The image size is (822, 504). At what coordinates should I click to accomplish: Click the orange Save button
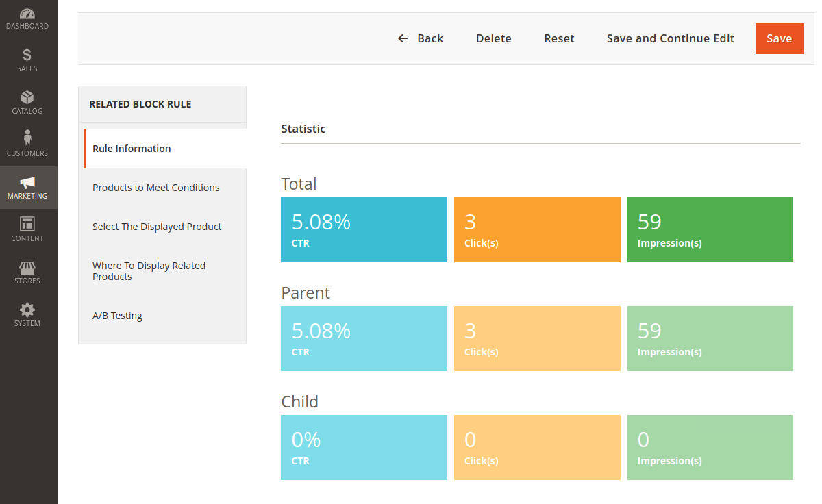780,38
